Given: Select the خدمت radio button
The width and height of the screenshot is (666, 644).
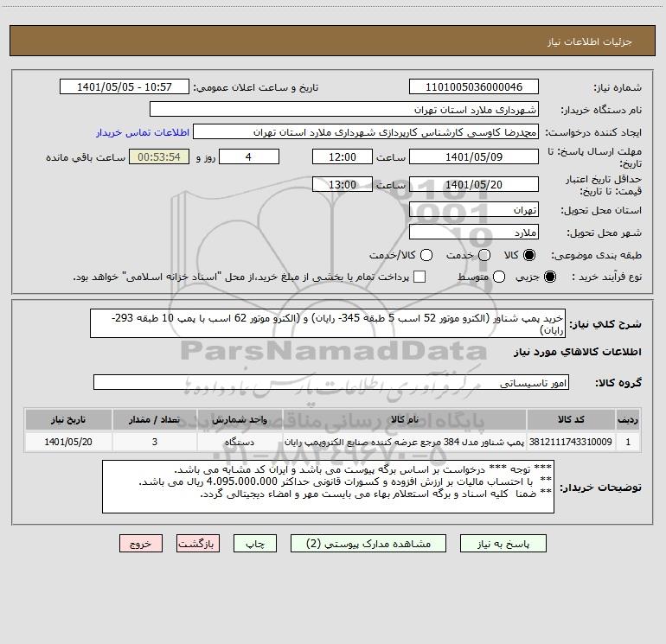Looking at the screenshot, I should pos(484,255).
